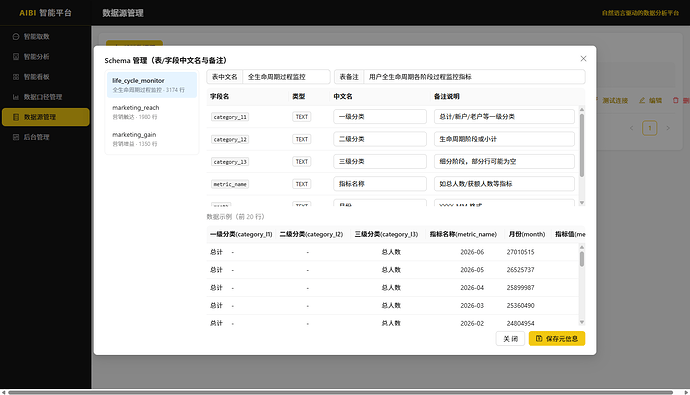
Task: Select the life_cycle_monitor table
Action: (x=152, y=85)
